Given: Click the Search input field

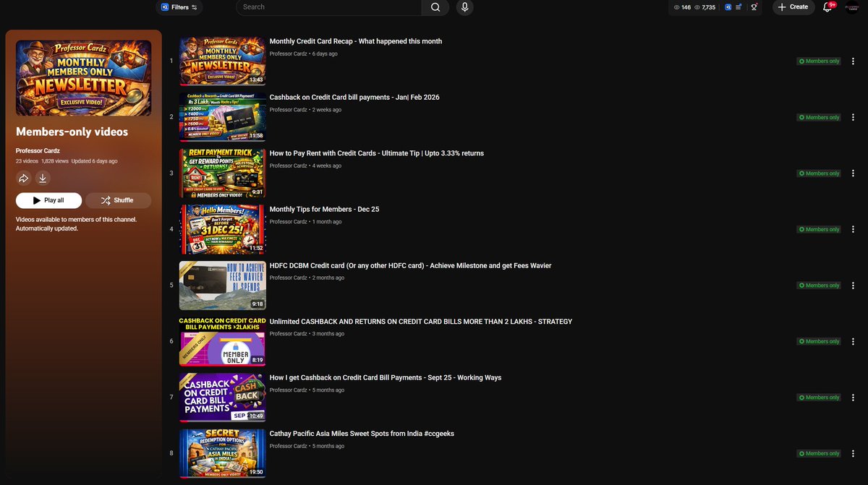Looking at the screenshot, I should pos(329,7).
